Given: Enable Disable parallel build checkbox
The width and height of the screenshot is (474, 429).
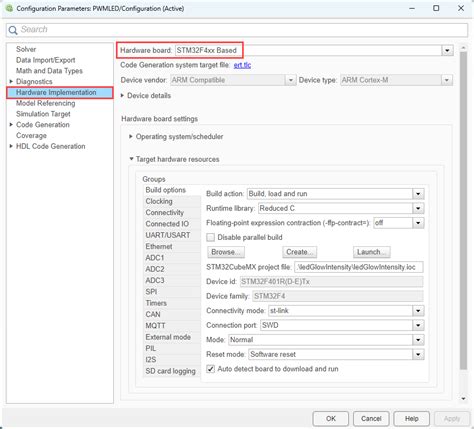Looking at the screenshot, I should pyautogui.click(x=210, y=237).
